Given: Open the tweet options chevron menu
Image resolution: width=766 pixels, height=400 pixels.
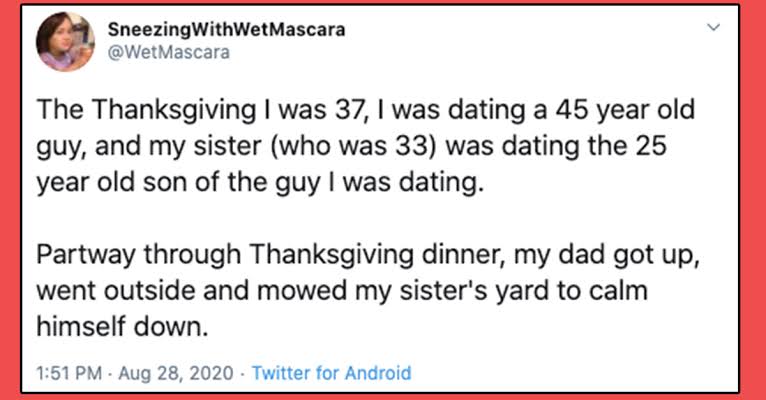Looking at the screenshot, I should point(714,27).
